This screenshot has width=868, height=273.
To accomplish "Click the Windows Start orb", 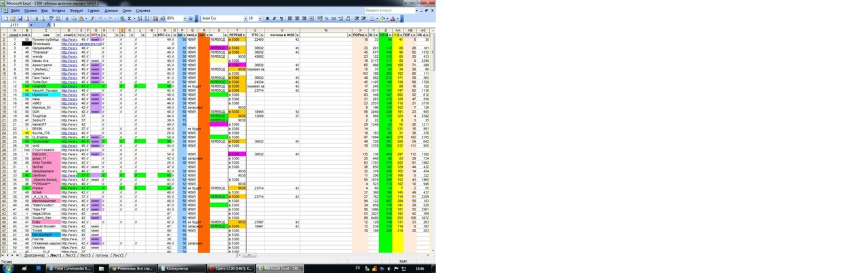I will point(7,268).
